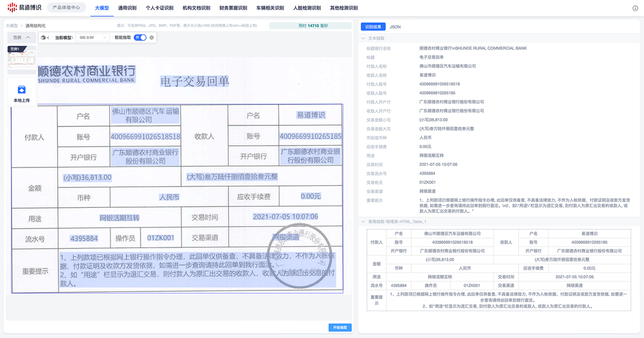Open the 财务票据识别 menu
The image size is (644, 338).
pyautogui.click(x=233, y=8)
